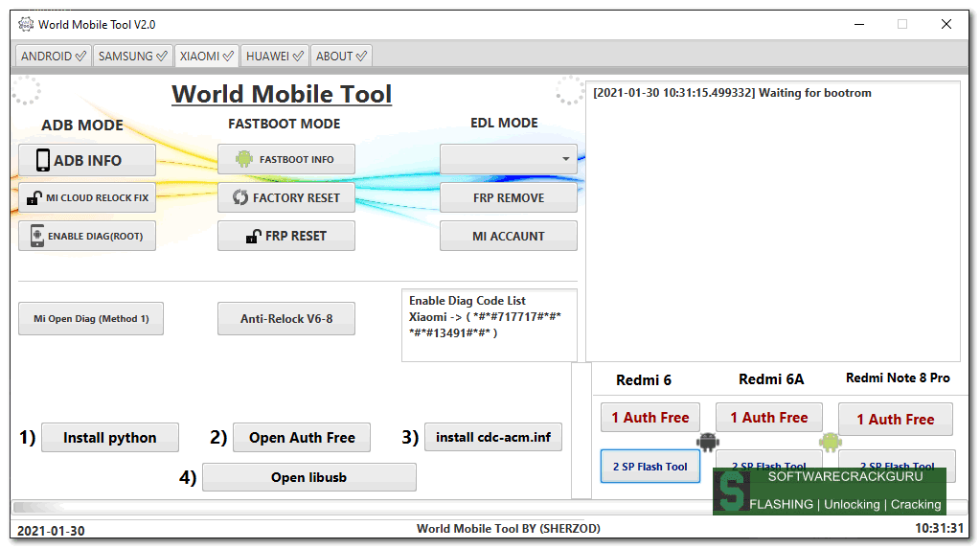Click Install python button

(x=110, y=437)
